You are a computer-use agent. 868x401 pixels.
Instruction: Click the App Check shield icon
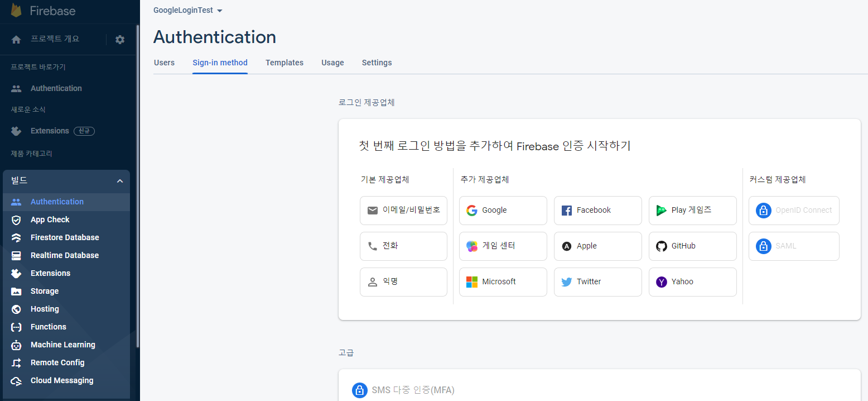(x=16, y=220)
